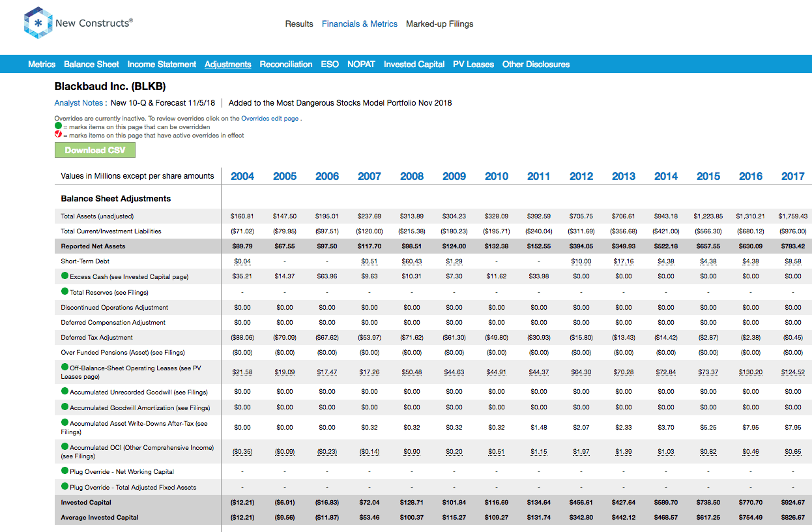This screenshot has height=532, width=812.
Task: Open Short-Term Debt value $8.58 for 2017
Action: 793,261
